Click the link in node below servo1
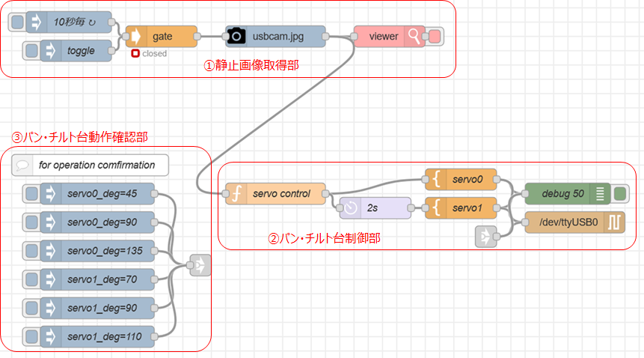Image resolution: width=644 pixels, height=358 pixels. pyautogui.click(x=485, y=237)
